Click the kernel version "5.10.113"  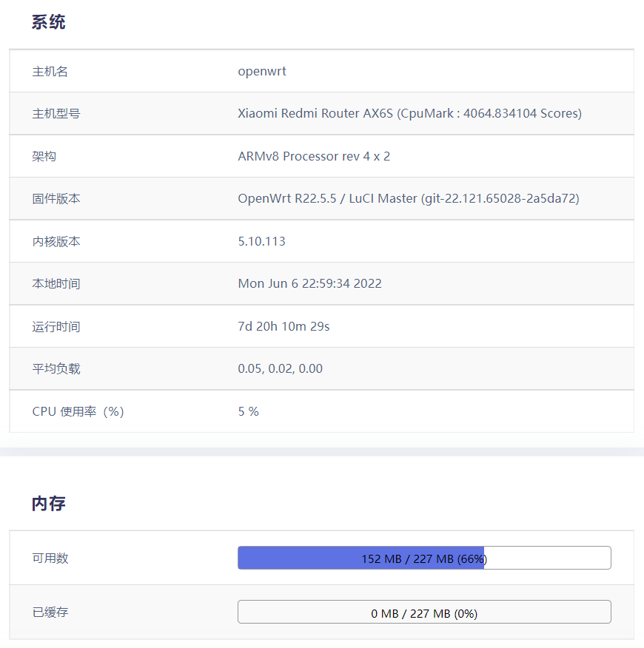(x=261, y=241)
